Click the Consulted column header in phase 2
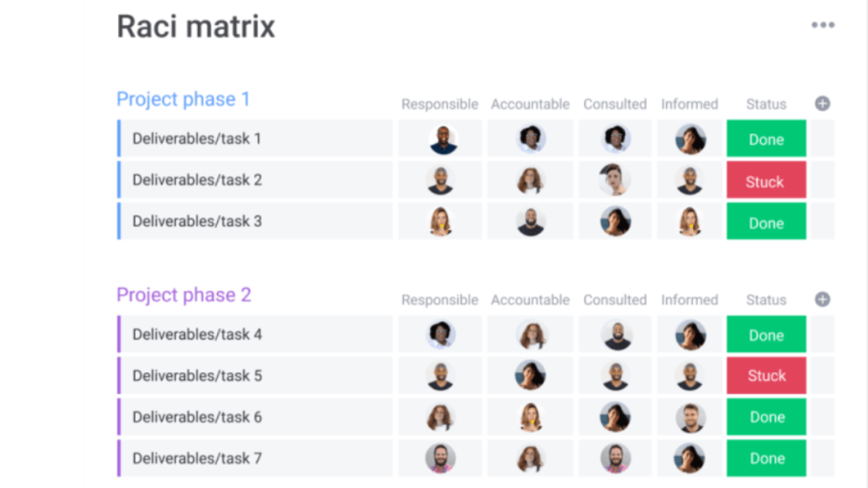The width and height of the screenshot is (868, 488). 614,300
